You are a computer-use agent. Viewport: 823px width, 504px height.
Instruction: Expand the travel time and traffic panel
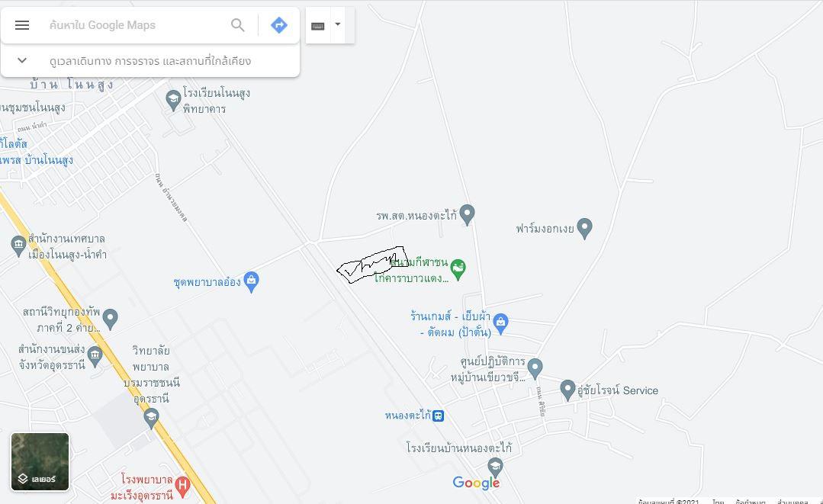tap(22, 60)
